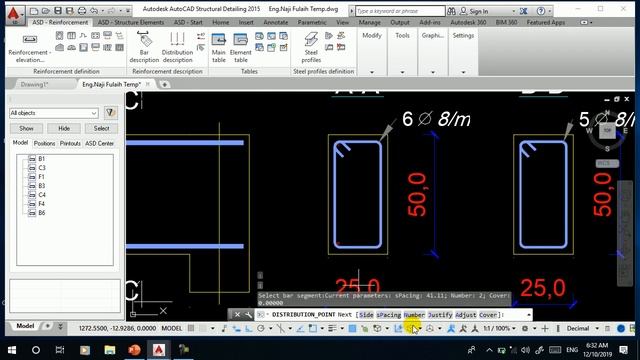Open File Explorer from taskbar

(109, 350)
